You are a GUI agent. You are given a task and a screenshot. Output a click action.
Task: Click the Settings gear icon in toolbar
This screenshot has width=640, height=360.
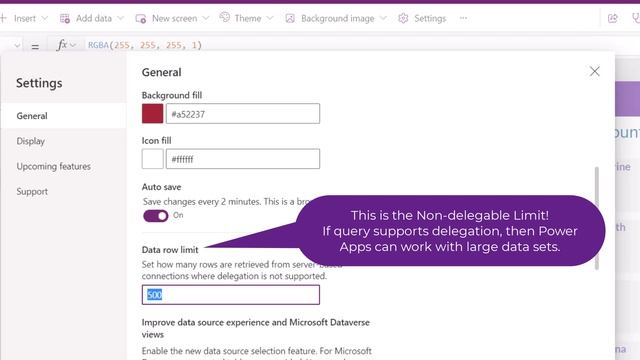[x=403, y=18]
